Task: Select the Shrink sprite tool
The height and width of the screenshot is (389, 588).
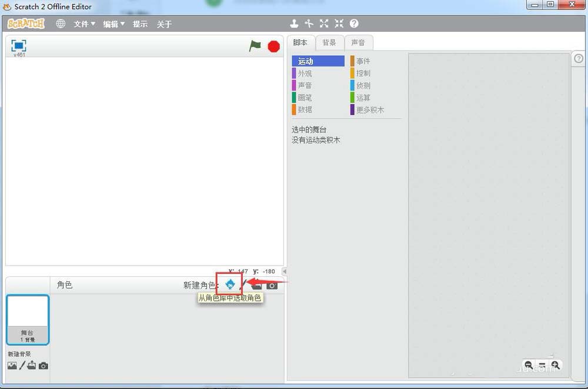Action: [x=339, y=24]
